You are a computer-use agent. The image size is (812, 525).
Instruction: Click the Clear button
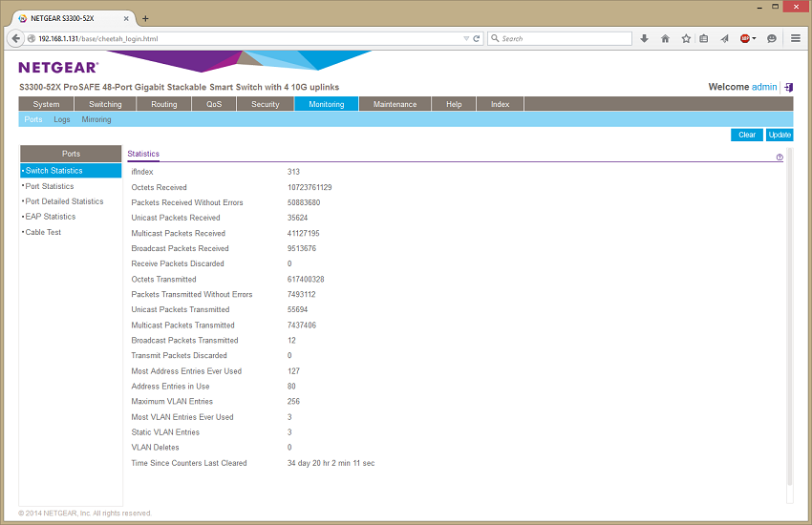tap(747, 135)
